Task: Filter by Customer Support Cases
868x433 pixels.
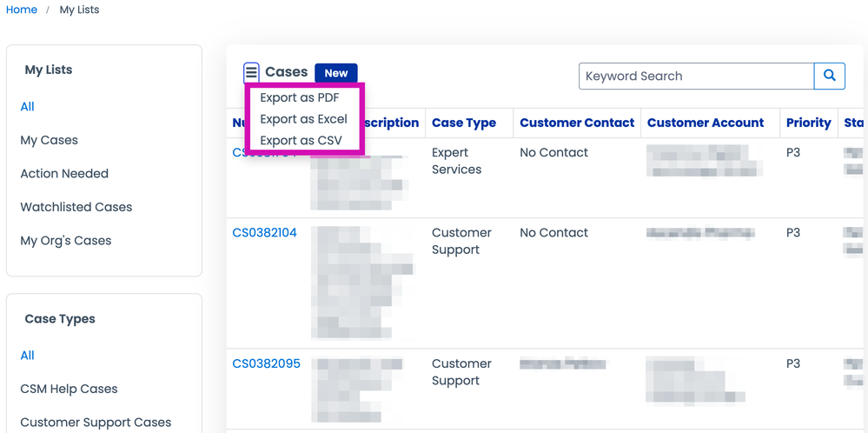Action: coord(96,422)
